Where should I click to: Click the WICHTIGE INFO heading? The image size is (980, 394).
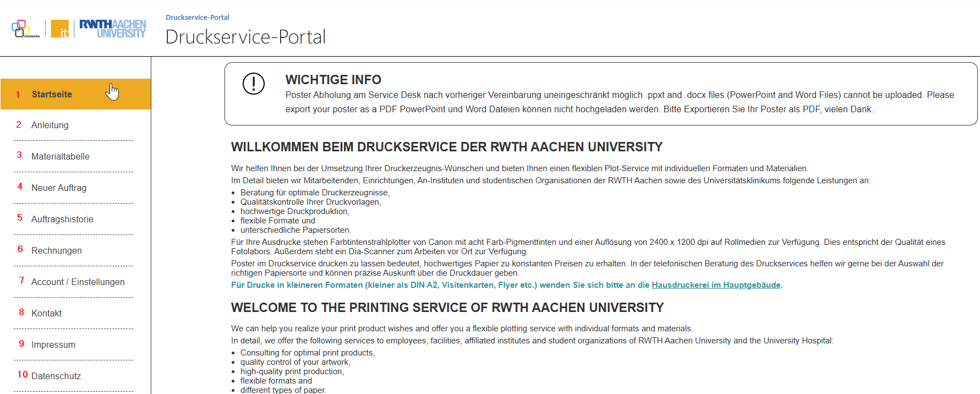pos(333,80)
